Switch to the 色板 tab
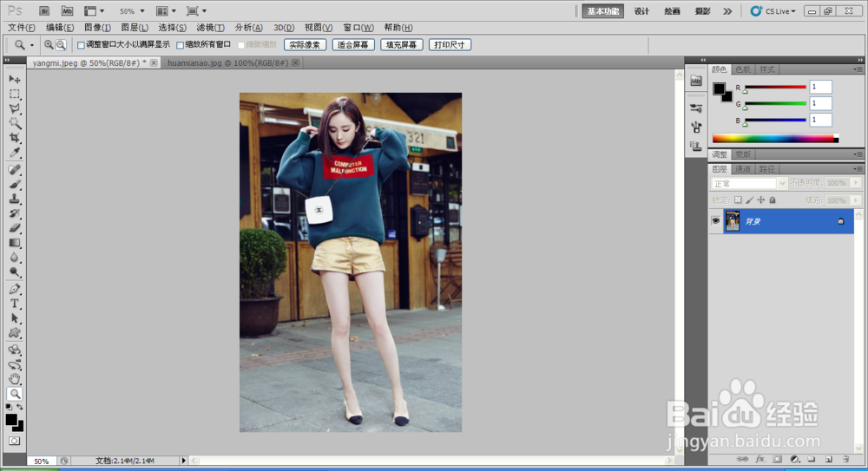This screenshot has height=471, width=868. [x=743, y=69]
